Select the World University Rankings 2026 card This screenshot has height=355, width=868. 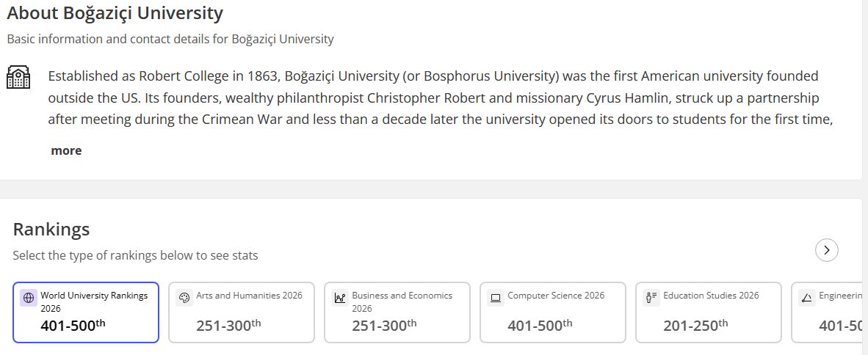tap(86, 312)
